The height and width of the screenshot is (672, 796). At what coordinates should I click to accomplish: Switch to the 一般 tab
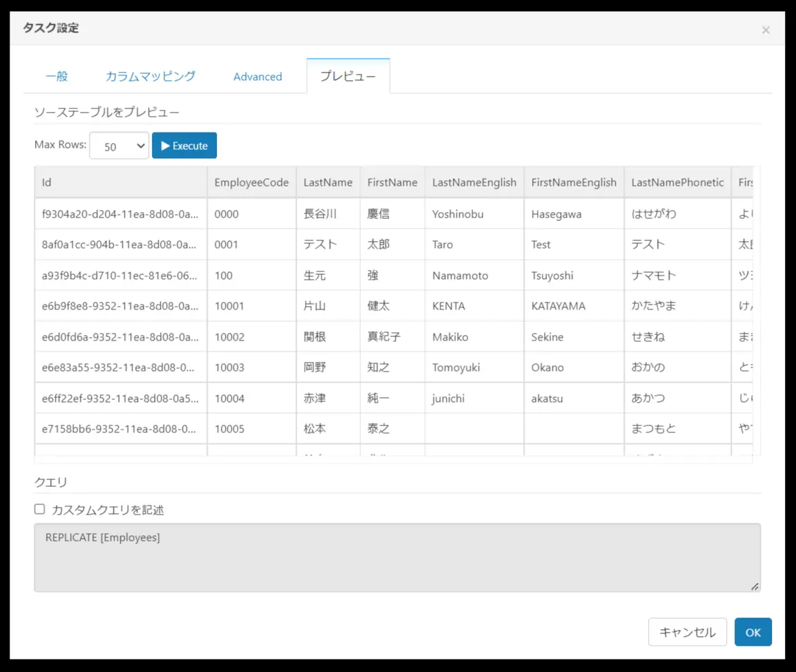57,76
